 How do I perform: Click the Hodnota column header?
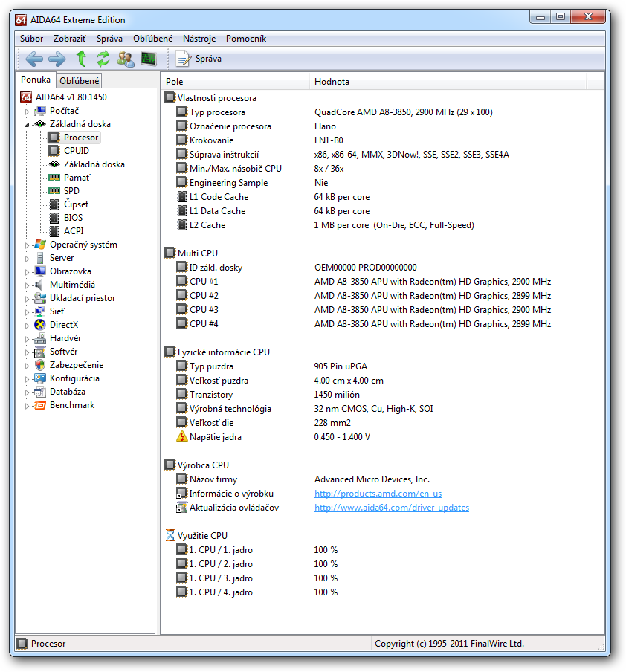(x=448, y=82)
